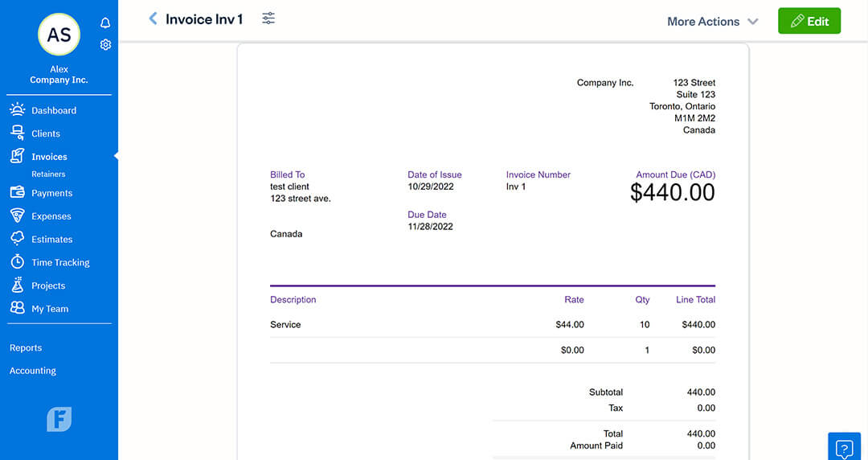The width and height of the screenshot is (868, 460).
Task: Click the Alex Company Inc. profile name
Action: click(59, 75)
